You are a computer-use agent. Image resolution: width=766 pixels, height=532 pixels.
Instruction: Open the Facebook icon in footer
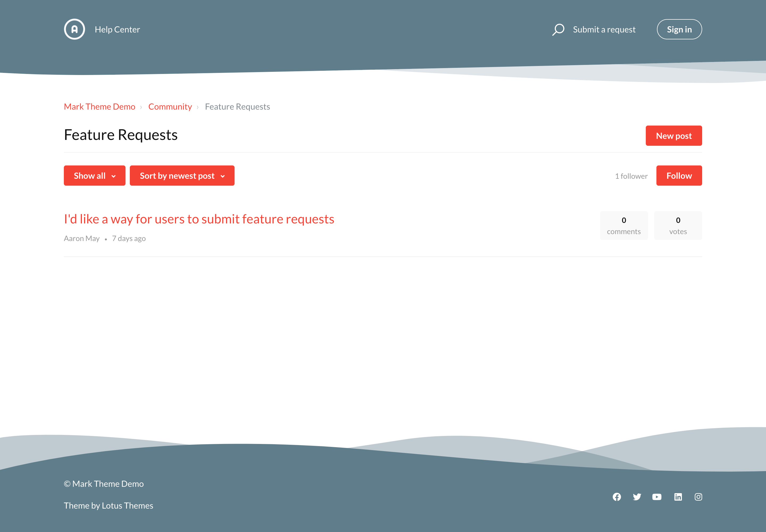[617, 497]
